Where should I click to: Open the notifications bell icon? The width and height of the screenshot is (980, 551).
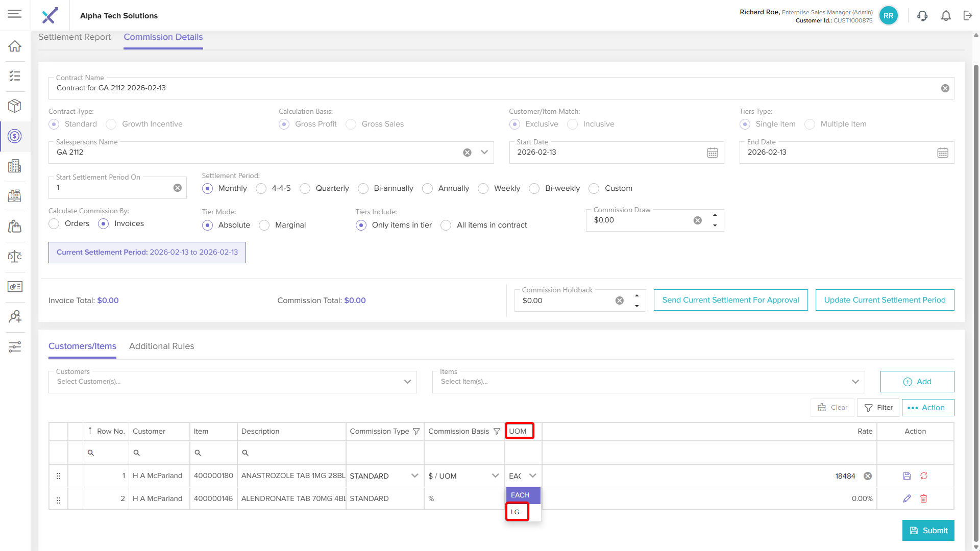946,16
